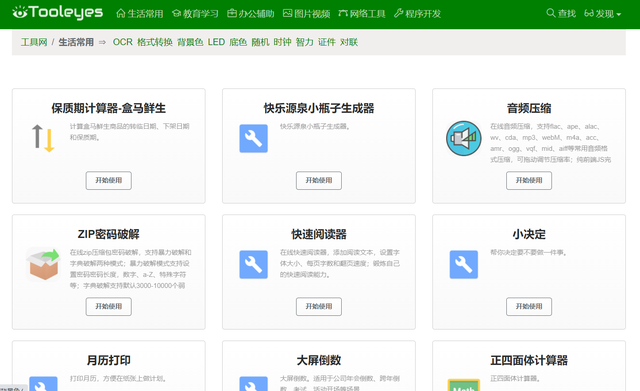
Task: Start using 音频压缩 via 开始使用
Action: coord(529,180)
